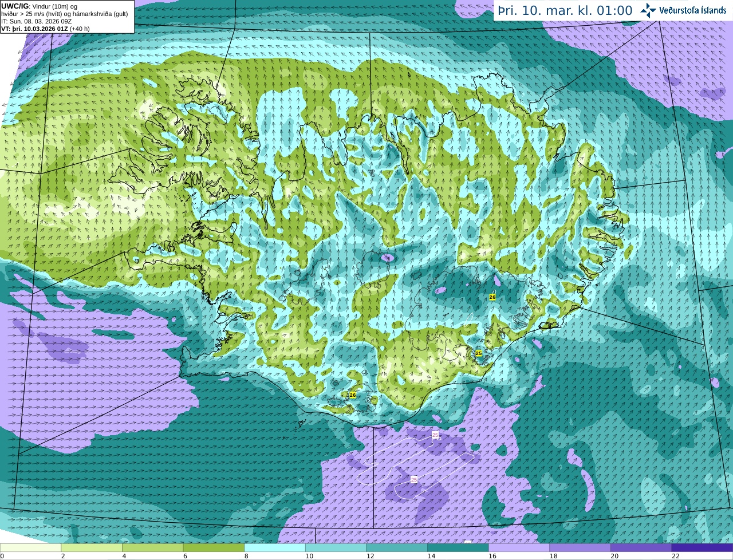Pick the 18–20 m/s purple legend swatch
The width and height of the screenshot is (733, 560).
point(580,547)
